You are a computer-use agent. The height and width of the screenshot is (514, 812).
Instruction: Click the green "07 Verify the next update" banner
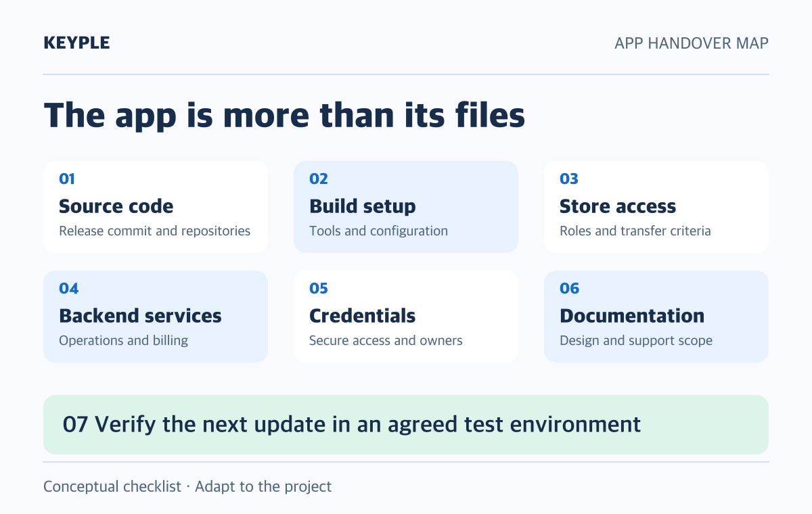point(406,425)
